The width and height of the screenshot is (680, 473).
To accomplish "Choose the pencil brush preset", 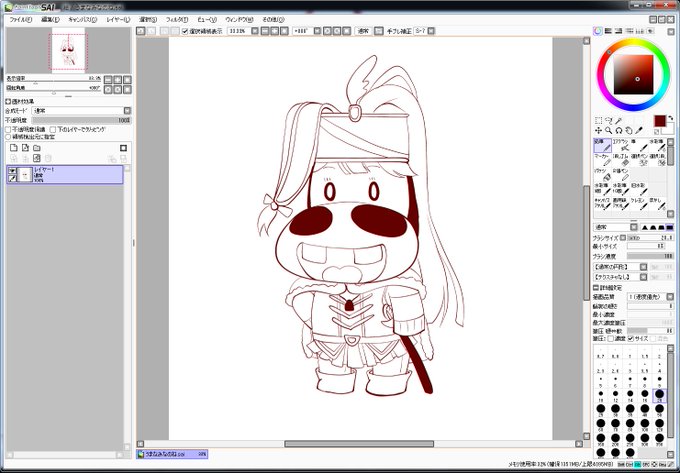I will pyautogui.click(x=602, y=145).
